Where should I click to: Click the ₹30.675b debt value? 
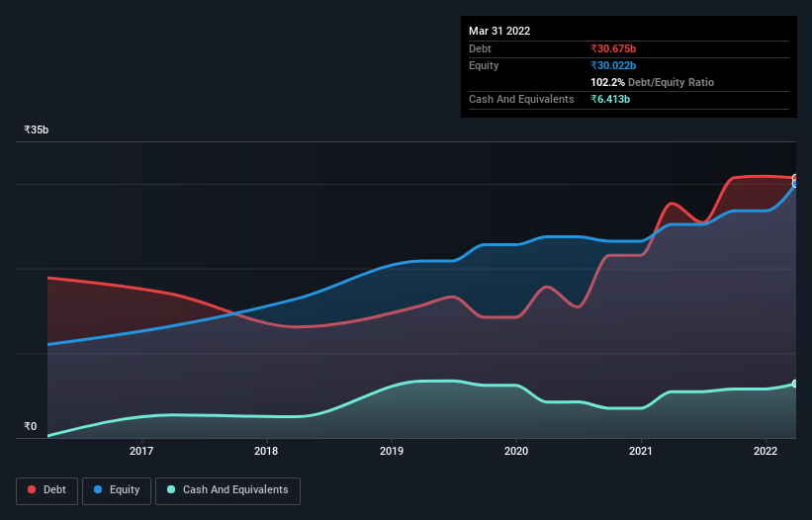(x=613, y=48)
